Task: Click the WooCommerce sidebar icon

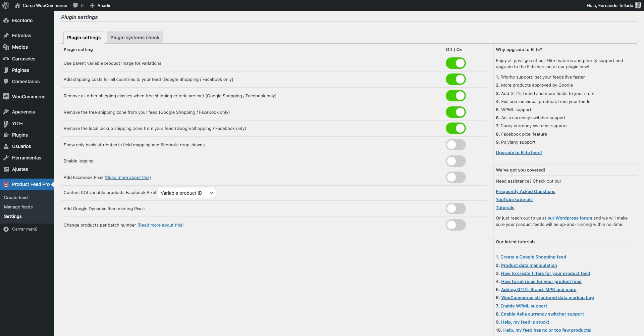Action: tap(6, 97)
